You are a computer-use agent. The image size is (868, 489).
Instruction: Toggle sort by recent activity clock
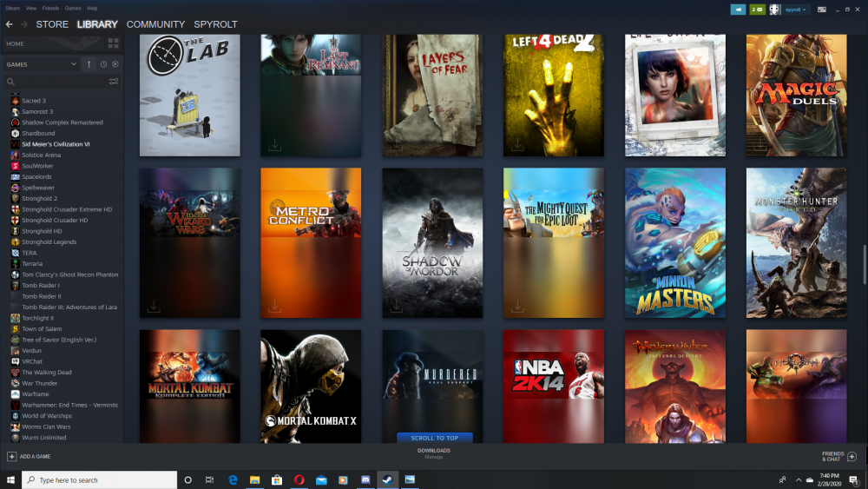[103, 64]
